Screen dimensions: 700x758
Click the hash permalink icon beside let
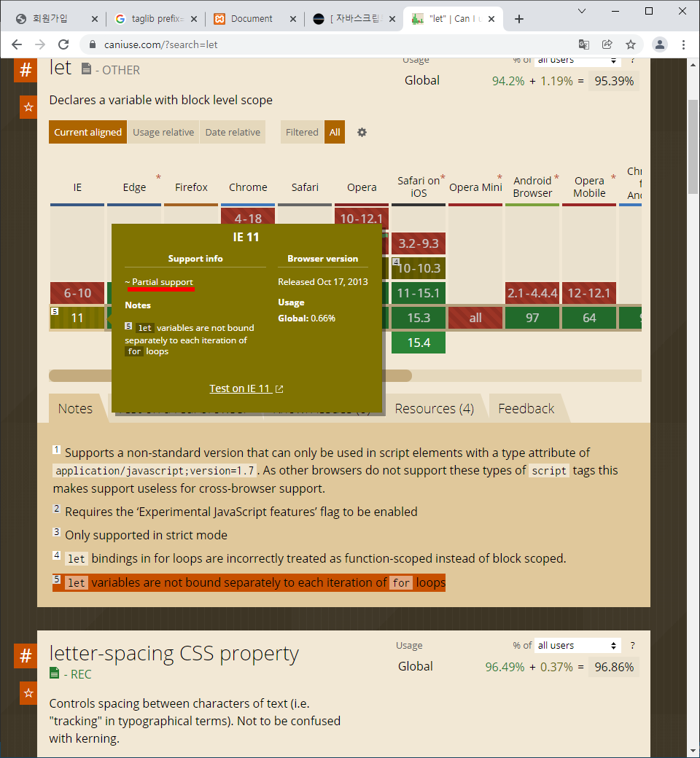click(x=26, y=71)
